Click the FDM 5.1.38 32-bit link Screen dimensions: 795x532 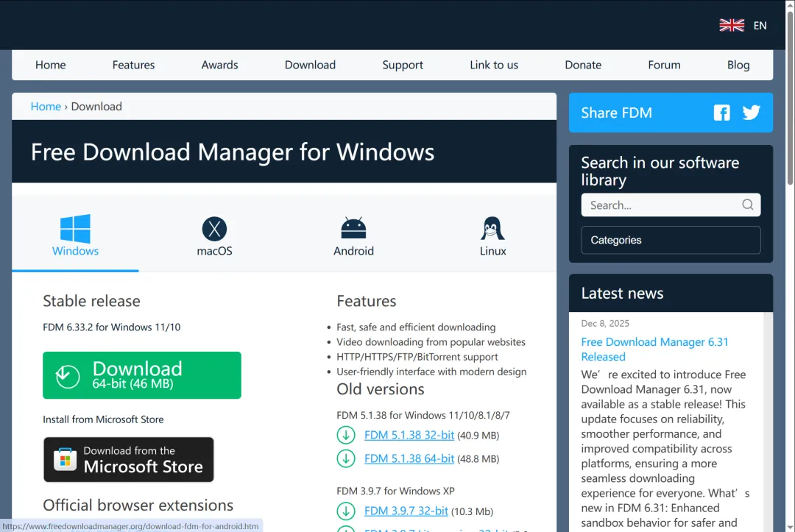(409, 435)
